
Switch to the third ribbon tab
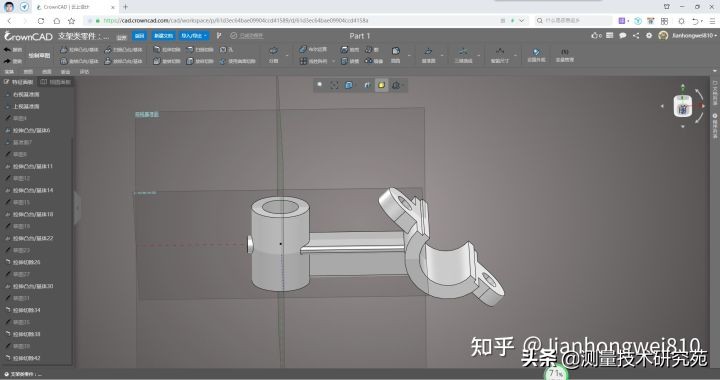pyautogui.click(x=47, y=72)
